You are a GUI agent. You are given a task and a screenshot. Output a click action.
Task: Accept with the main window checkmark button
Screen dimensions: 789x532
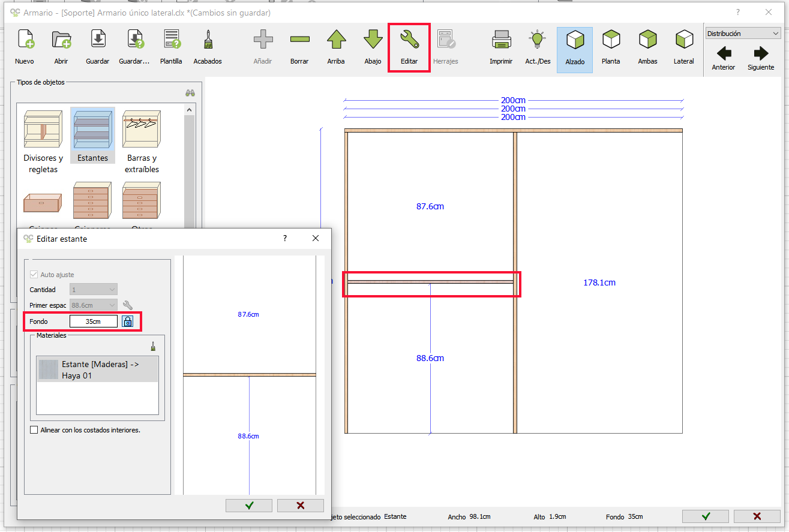pos(706,516)
